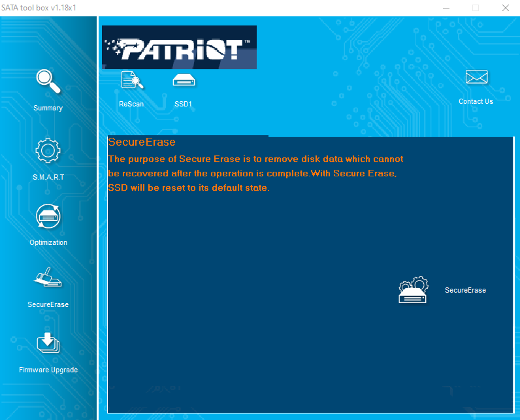Close the SATA tool box window
The image size is (520, 420).
(506, 8)
